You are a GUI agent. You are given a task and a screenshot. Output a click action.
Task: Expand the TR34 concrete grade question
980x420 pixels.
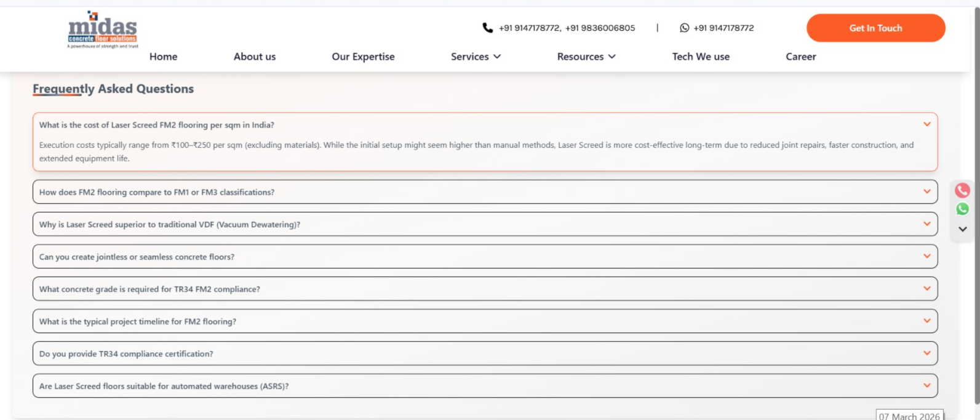tap(485, 289)
